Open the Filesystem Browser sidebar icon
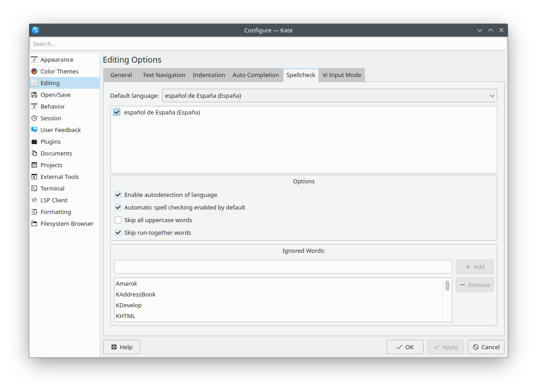 coord(34,223)
